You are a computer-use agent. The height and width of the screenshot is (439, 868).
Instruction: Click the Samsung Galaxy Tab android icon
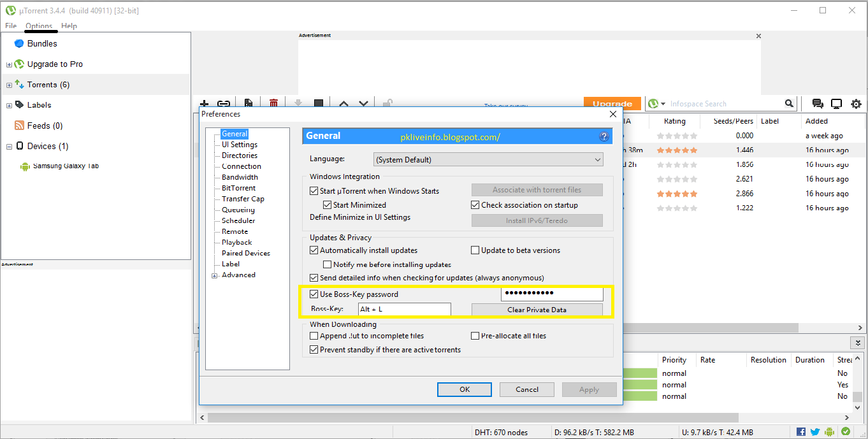[25, 166]
